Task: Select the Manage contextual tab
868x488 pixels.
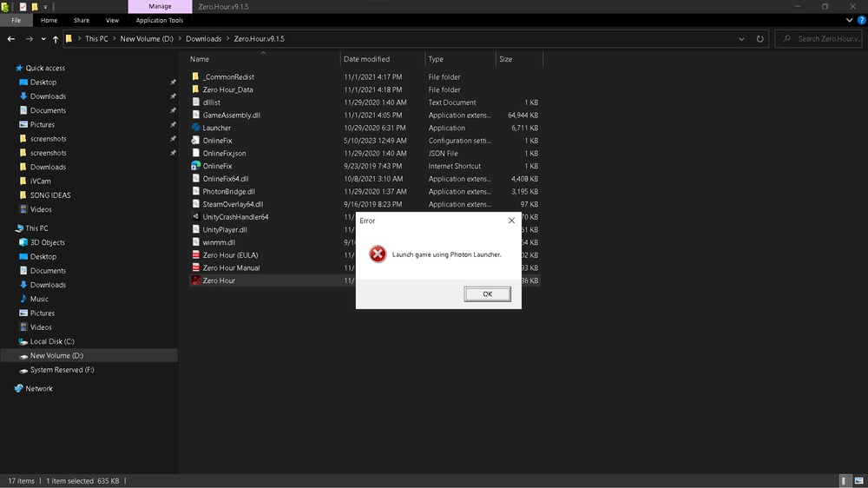Action: tap(160, 7)
